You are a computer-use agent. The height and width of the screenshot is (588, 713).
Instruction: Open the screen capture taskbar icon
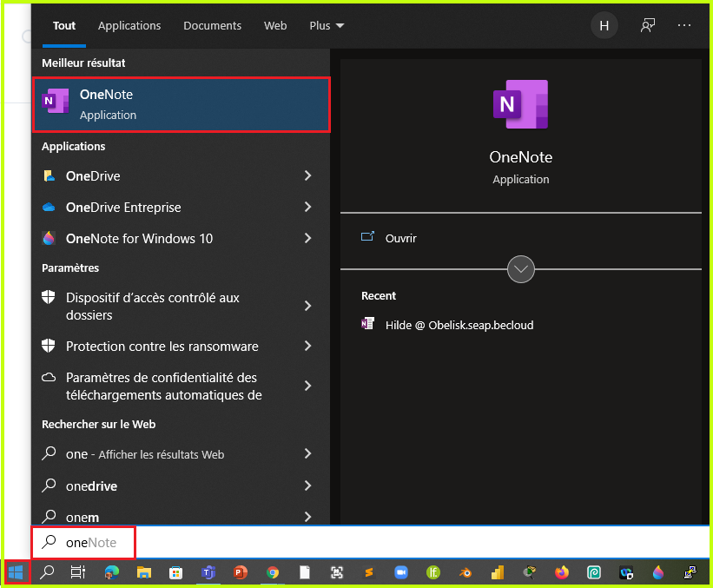[x=337, y=572]
